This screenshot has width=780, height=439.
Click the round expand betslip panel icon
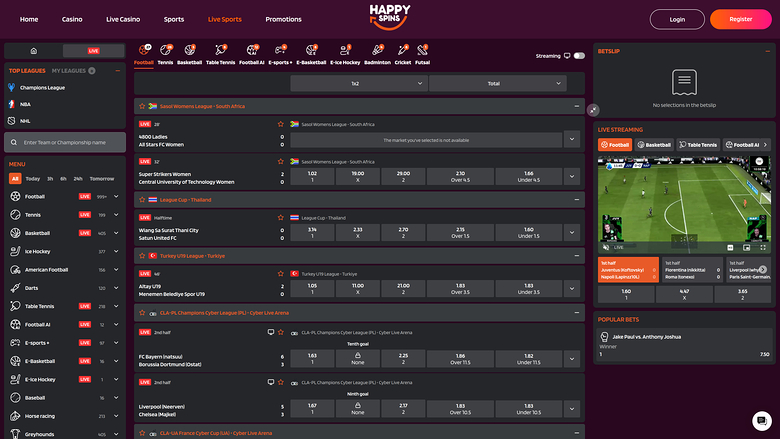click(x=593, y=110)
